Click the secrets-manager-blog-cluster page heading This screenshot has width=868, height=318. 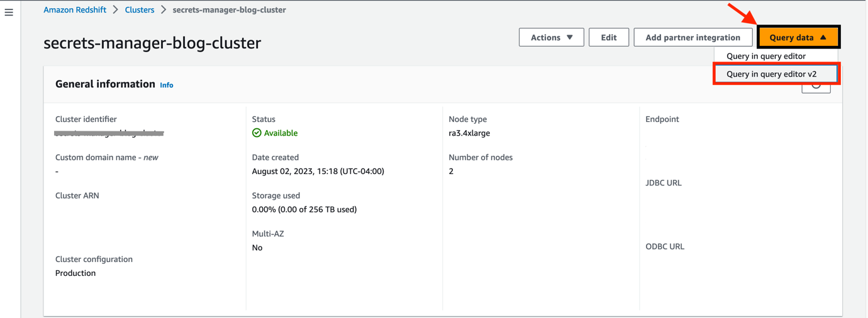coord(152,43)
